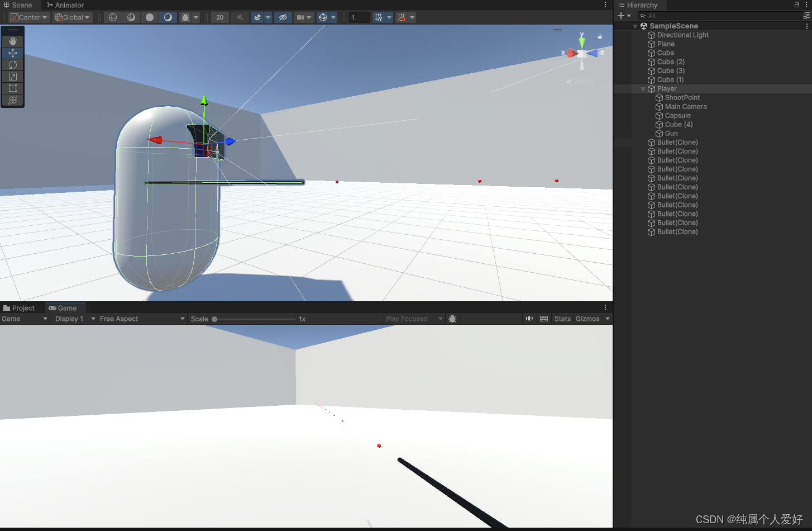
Task: Open the debug/bug icon menu in the Scene toolbar
Action: click(x=185, y=17)
